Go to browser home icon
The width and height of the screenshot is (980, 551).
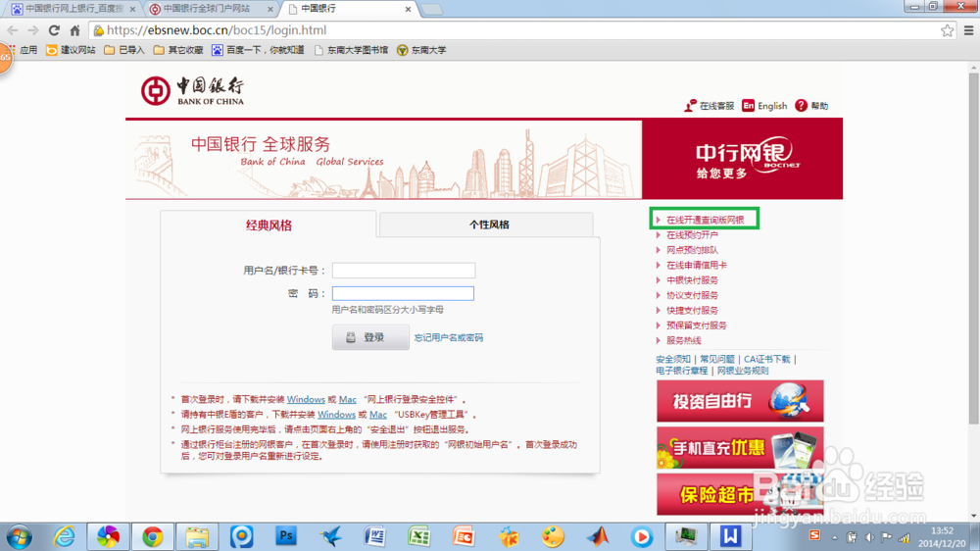75,30
